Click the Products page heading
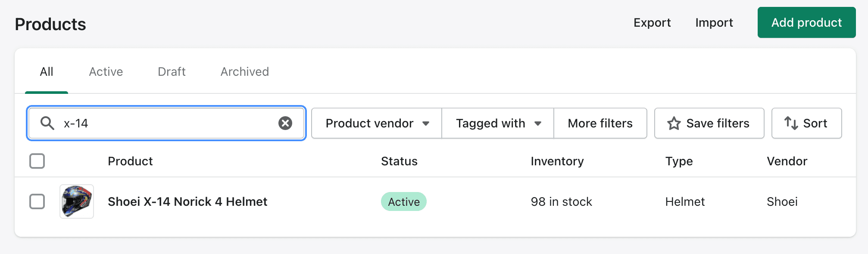Screen dimensions: 868x254 (x=50, y=24)
